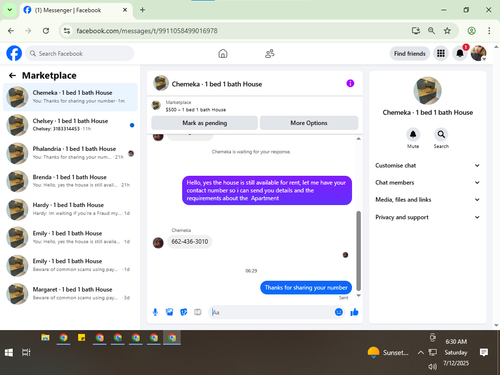Click the chat header title Chemeka

pyautogui.click(x=217, y=84)
